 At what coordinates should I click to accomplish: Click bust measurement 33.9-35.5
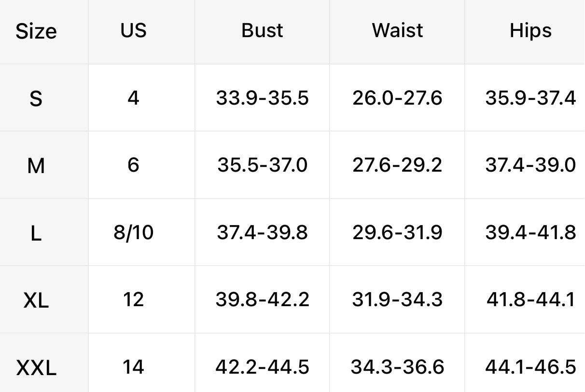tap(262, 98)
